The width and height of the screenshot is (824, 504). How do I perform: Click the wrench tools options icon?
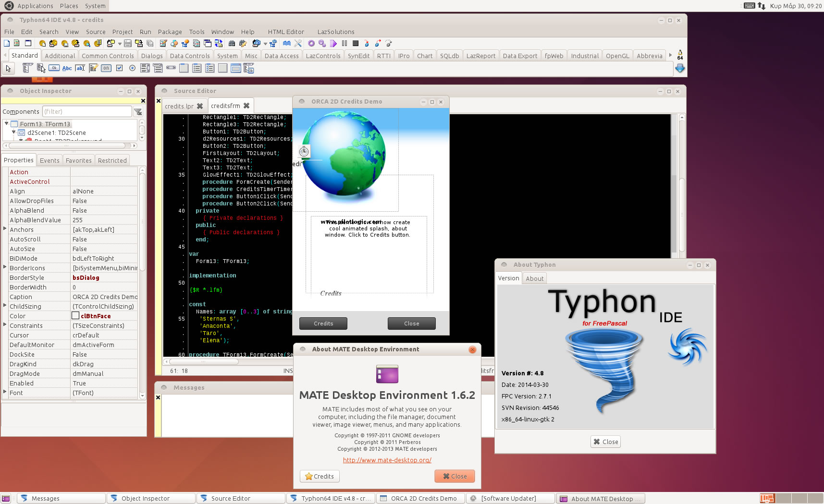(x=298, y=43)
